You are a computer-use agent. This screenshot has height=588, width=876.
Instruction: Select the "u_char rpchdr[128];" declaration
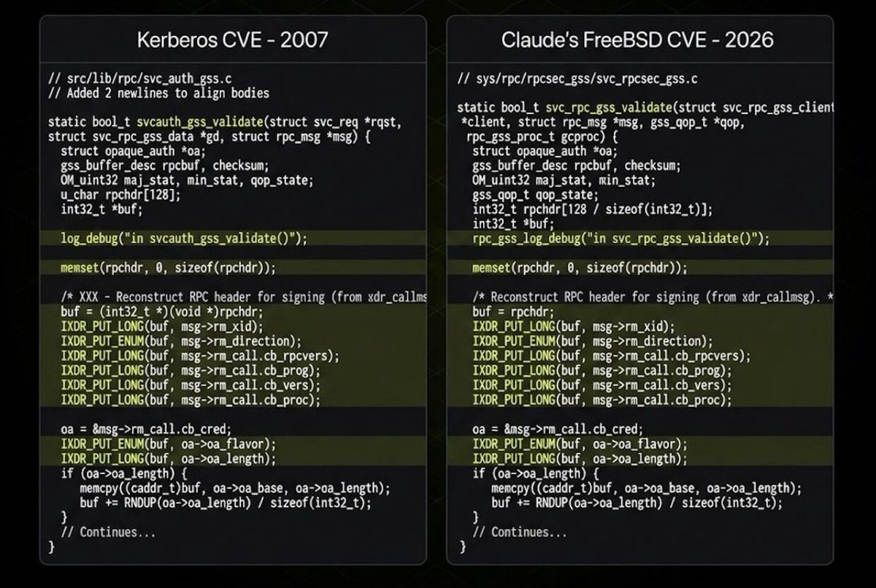tap(120, 195)
